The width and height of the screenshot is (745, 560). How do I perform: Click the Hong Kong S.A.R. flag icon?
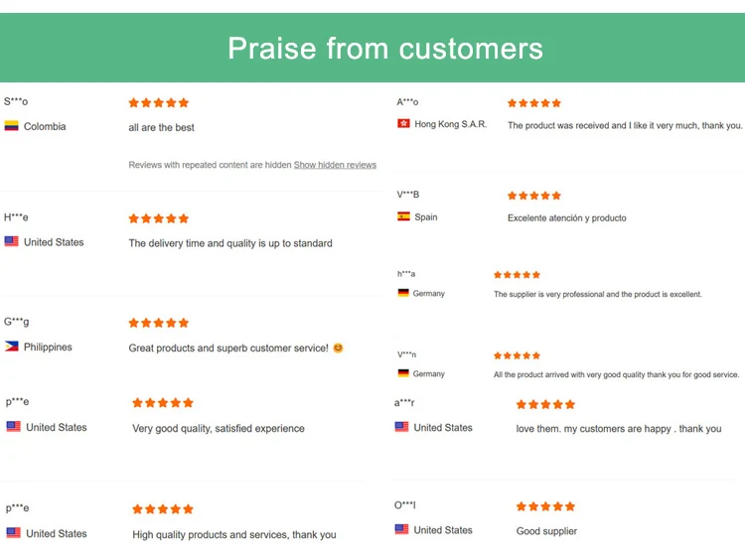[403, 124]
